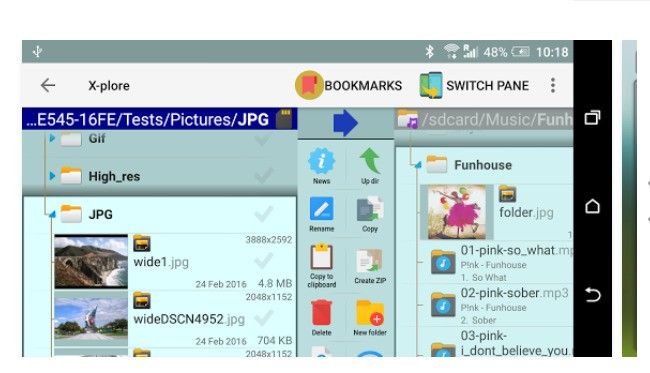Toggle the checkmark on Gif row
This screenshot has width=650, height=373.
[x=263, y=139]
